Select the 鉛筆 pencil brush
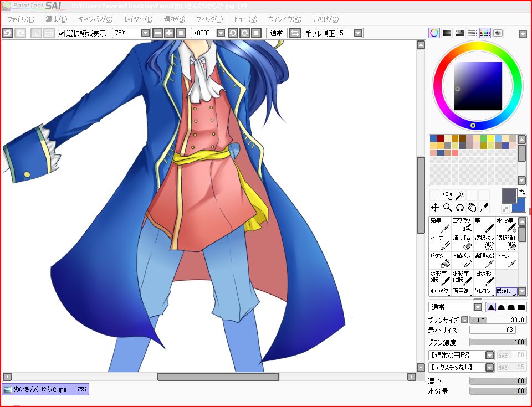Screen dimensions: 532x407 click(x=440, y=225)
